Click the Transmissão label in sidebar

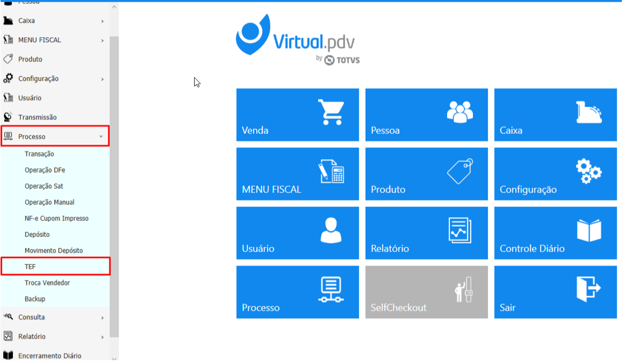pos(38,117)
